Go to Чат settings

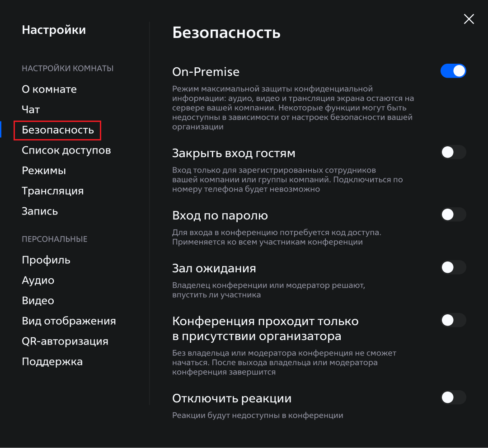[31, 110]
